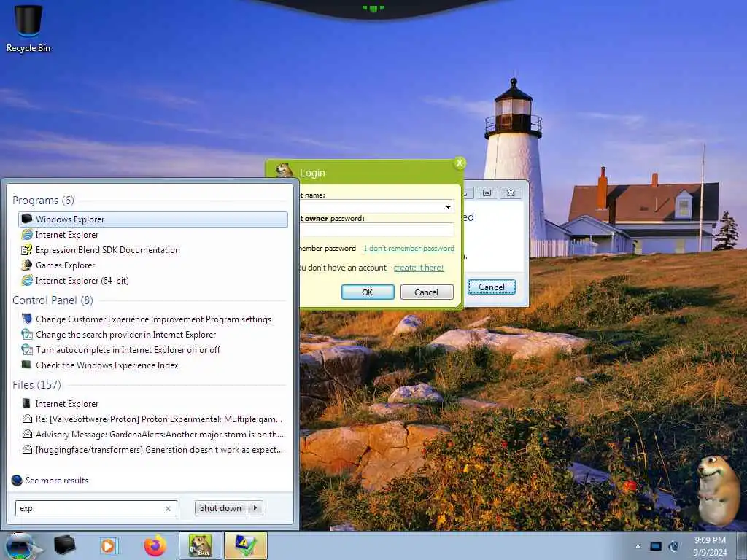
Task: Open the huggingface/transformers email result
Action: (x=158, y=449)
